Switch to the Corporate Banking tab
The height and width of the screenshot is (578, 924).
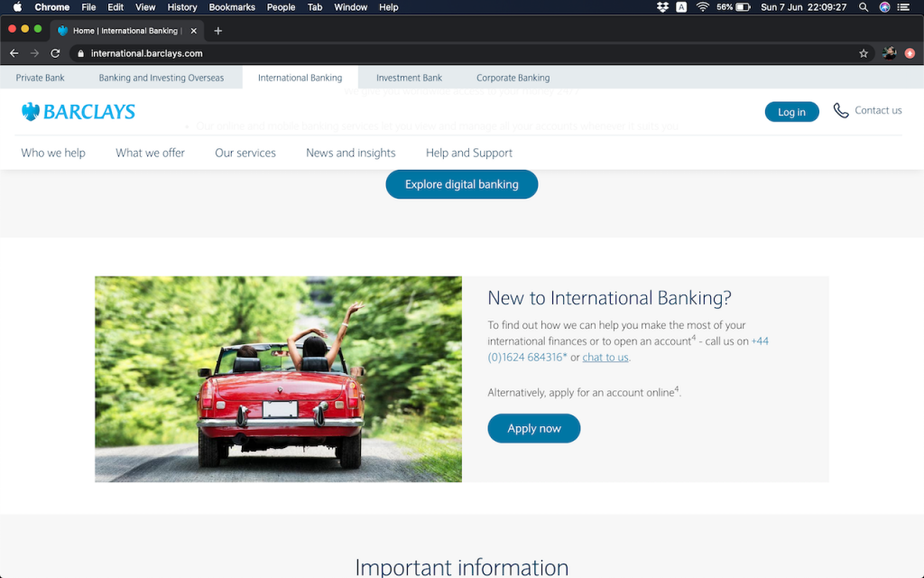click(513, 78)
